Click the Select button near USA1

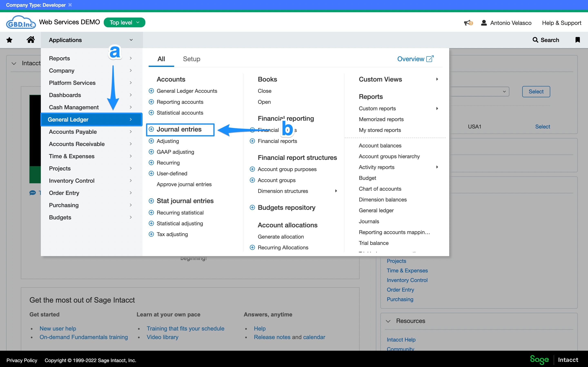tap(542, 126)
